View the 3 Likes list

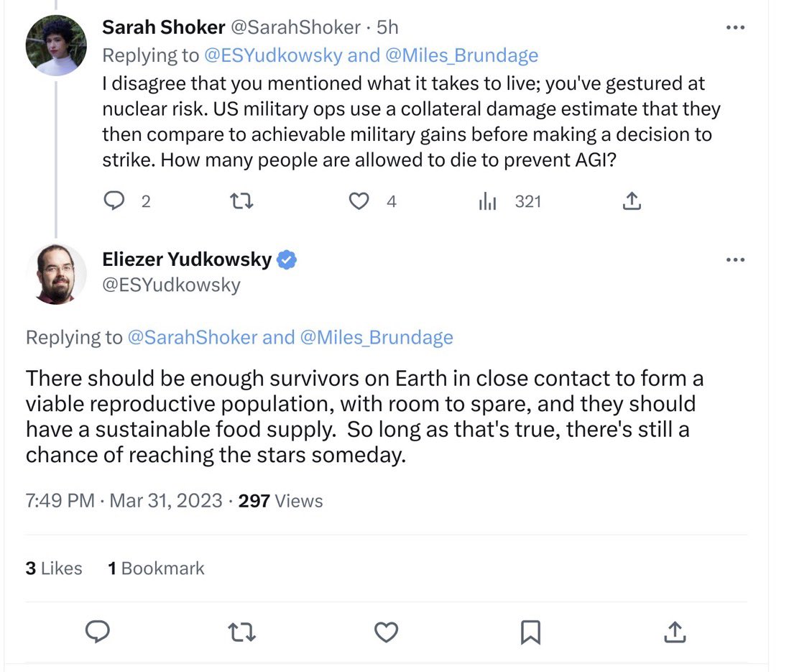point(54,569)
